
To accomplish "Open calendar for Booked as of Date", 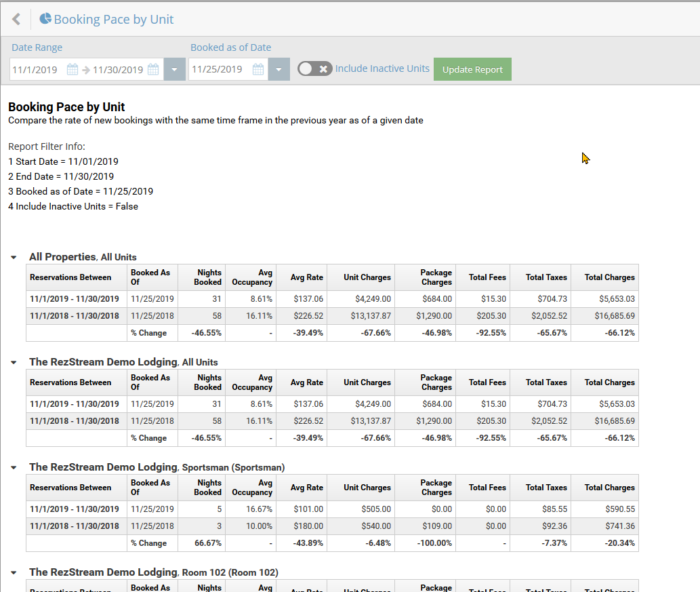I will click(258, 69).
